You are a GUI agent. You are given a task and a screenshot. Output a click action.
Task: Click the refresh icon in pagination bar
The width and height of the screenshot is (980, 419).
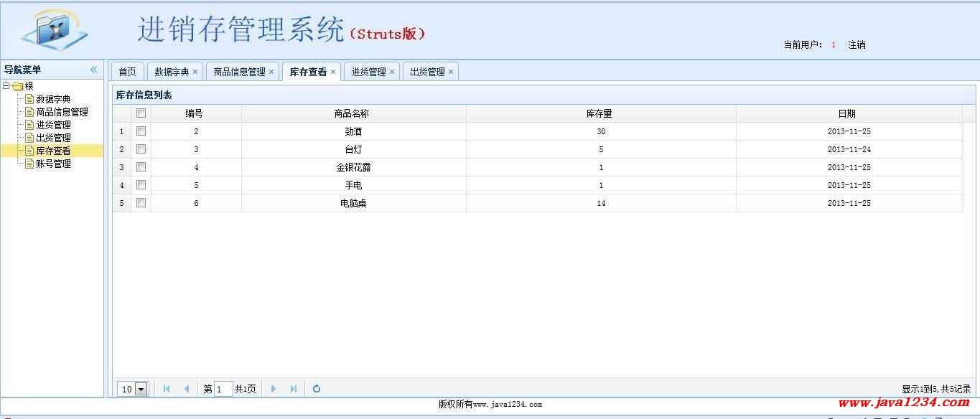pos(317,389)
